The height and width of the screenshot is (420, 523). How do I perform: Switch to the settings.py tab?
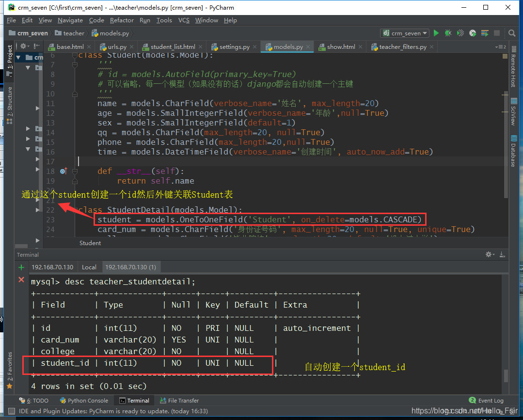pyautogui.click(x=234, y=47)
